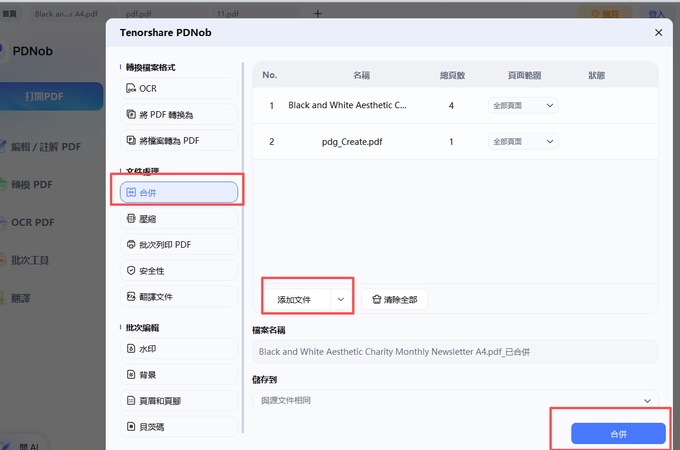Close the Tenorshare PDNob dialog
The width and height of the screenshot is (680, 450).
click(658, 33)
